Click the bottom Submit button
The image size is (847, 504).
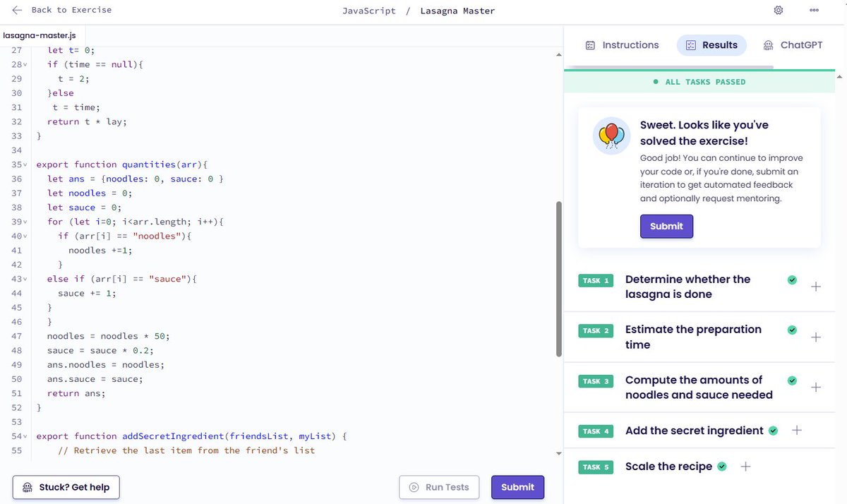tap(517, 487)
